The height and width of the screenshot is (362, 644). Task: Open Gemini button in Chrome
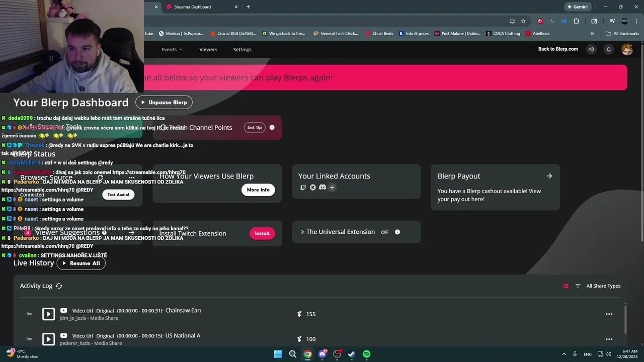click(577, 7)
